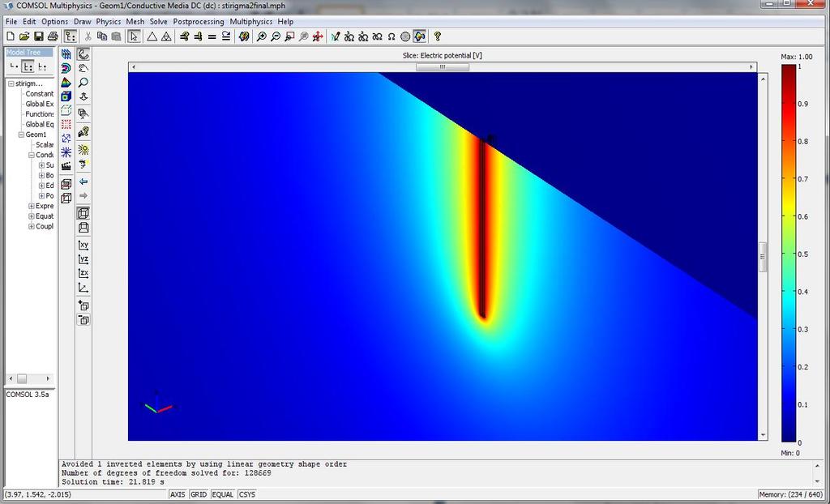Image resolution: width=830 pixels, height=504 pixels.
Task: Toggle the Headlight sun icon
Action: point(83,150)
